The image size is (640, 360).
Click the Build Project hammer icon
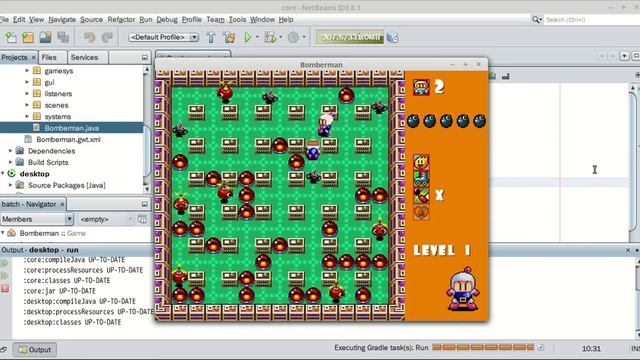(211, 38)
